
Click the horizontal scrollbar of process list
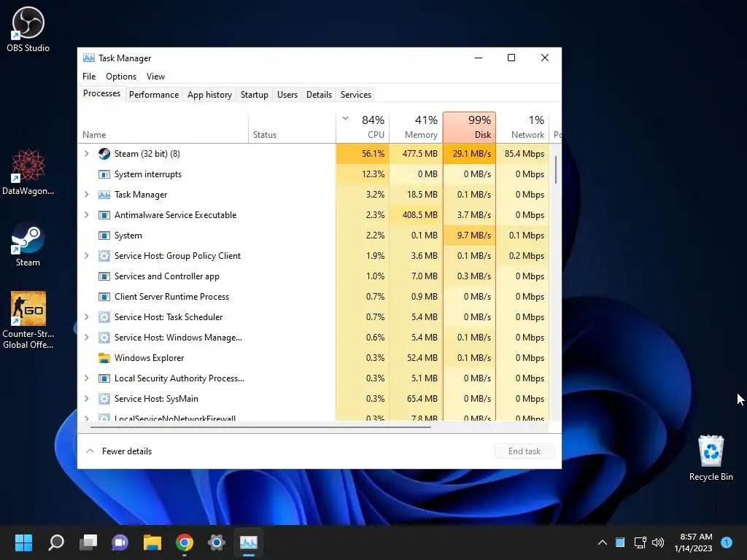coord(260,427)
